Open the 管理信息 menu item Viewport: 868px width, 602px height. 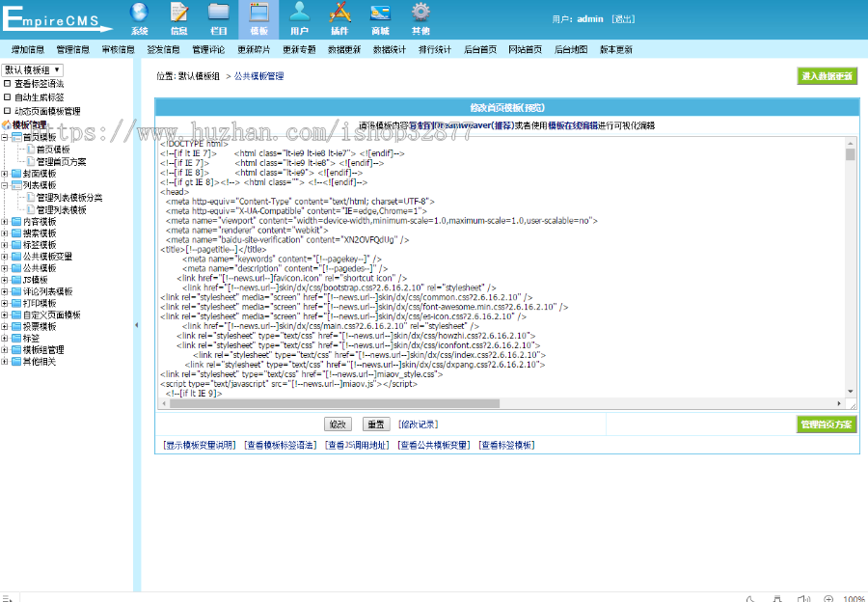pyautogui.click(x=73, y=49)
